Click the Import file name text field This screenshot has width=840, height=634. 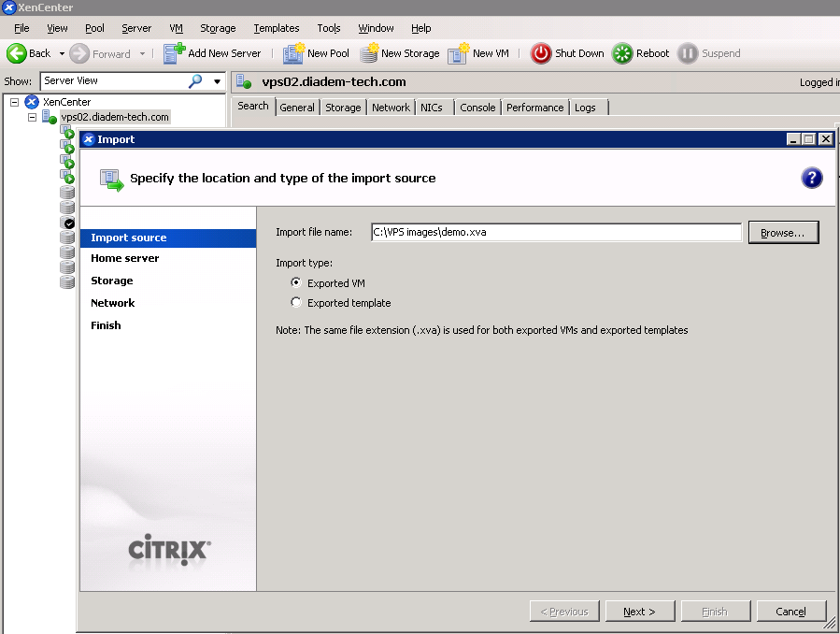point(556,232)
